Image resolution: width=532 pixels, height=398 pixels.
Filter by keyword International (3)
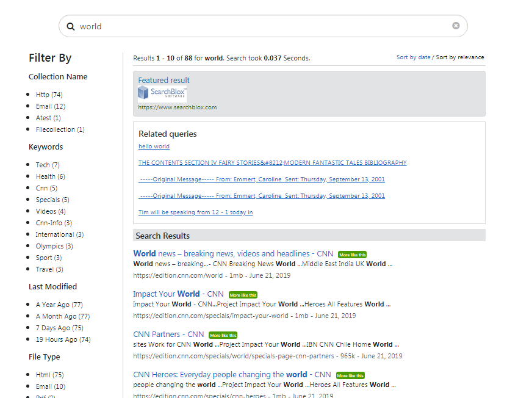click(x=60, y=234)
